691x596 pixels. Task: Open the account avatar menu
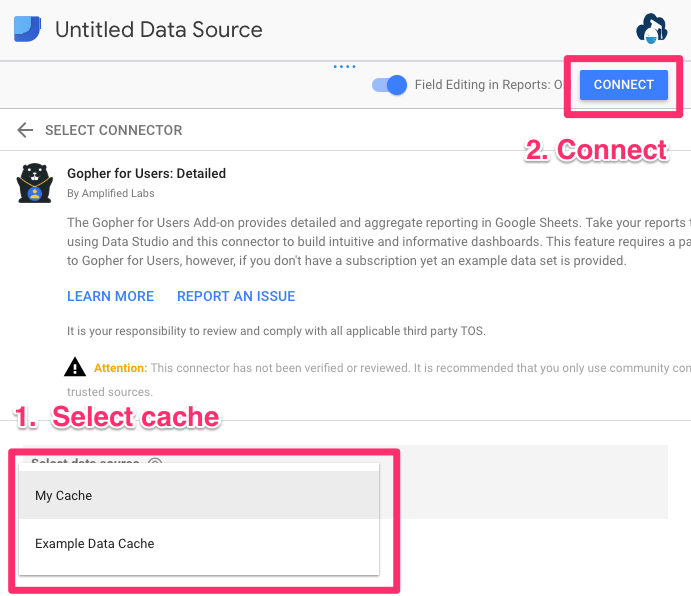coord(652,29)
